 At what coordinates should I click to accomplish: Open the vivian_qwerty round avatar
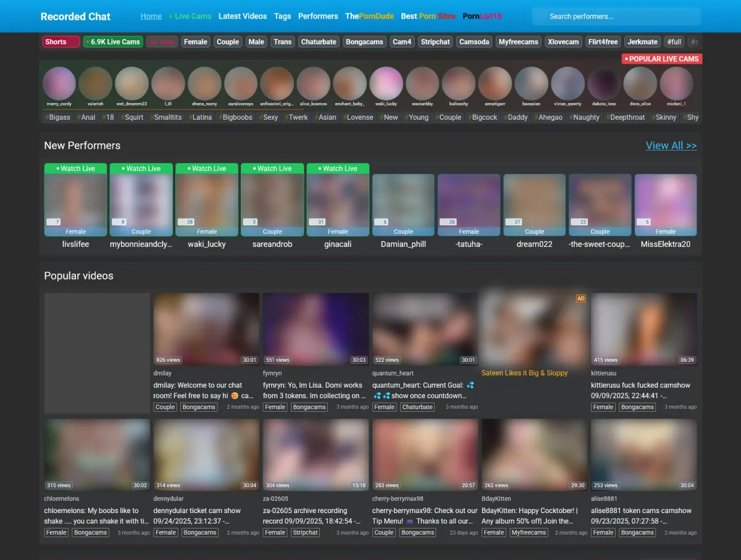(567, 84)
